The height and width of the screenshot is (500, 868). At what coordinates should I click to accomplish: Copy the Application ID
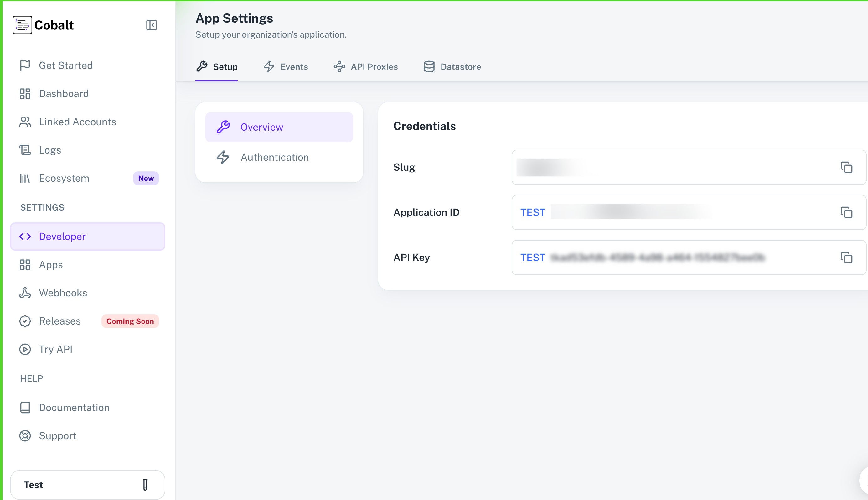[x=847, y=213]
